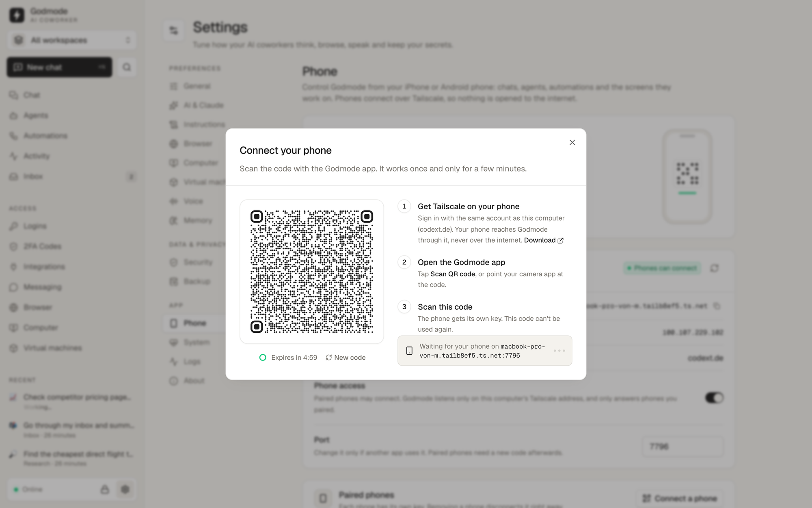Click the Port field showing 7796
Image resolution: width=812 pixels, height=508 pixels.
click(x=682, y=446)
